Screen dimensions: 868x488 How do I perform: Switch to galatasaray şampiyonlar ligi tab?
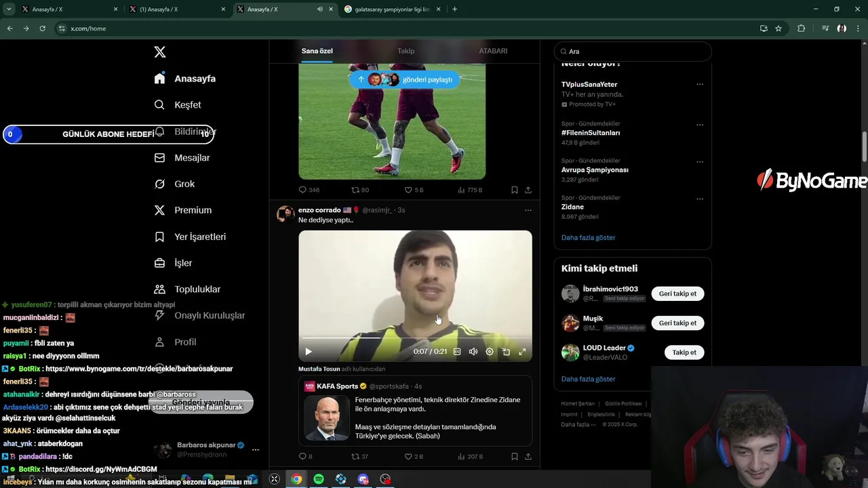tap(392, 9)
